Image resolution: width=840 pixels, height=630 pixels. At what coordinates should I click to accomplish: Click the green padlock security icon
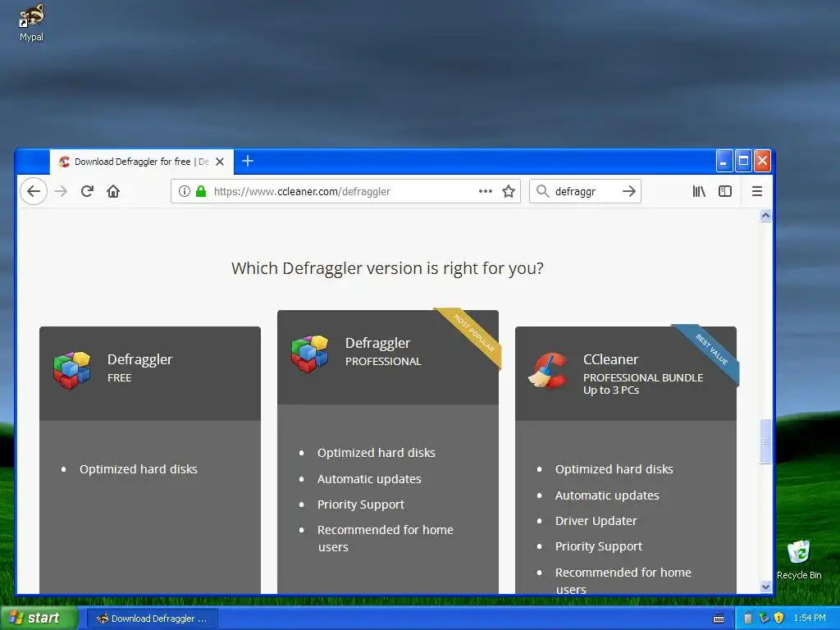click(x=201, y=191)
